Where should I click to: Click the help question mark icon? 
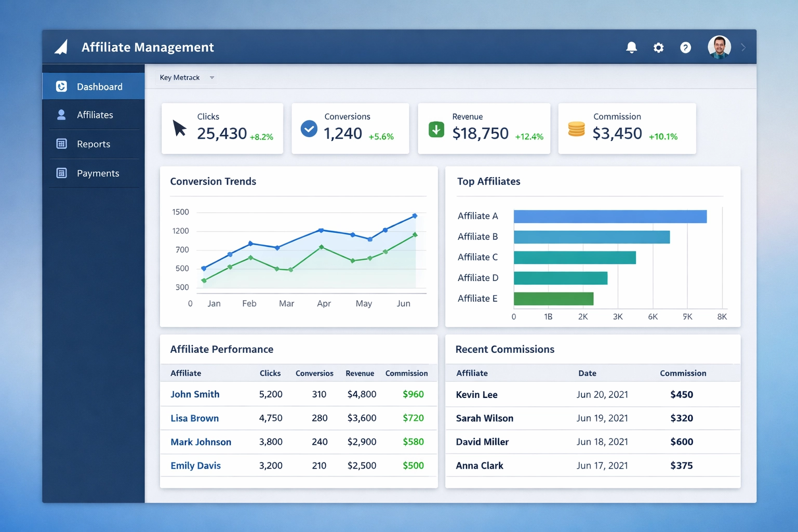pos(685,47)
